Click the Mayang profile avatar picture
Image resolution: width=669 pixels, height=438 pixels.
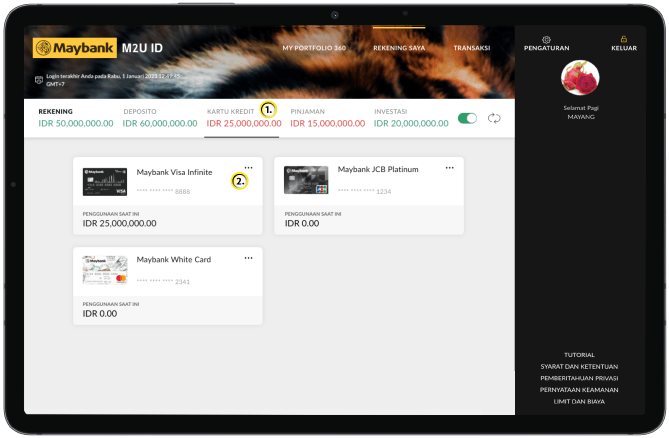[581, 78]
